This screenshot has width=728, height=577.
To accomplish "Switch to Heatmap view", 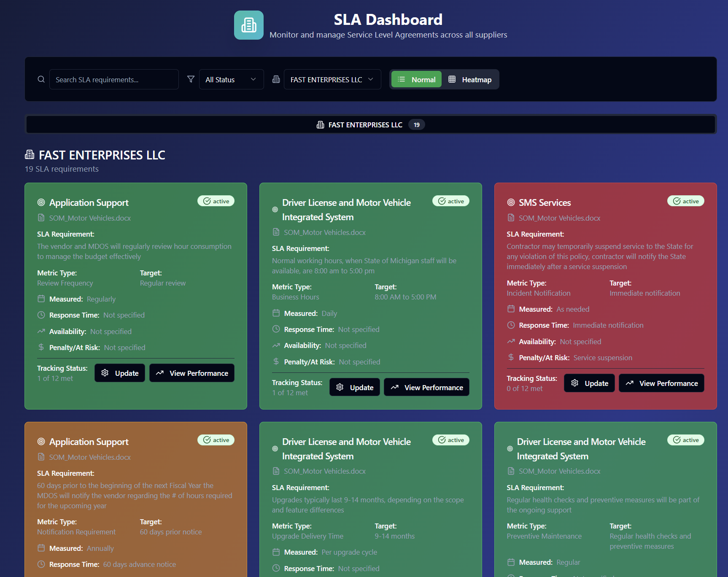I will pyautogui.click(x=470, y=79).
